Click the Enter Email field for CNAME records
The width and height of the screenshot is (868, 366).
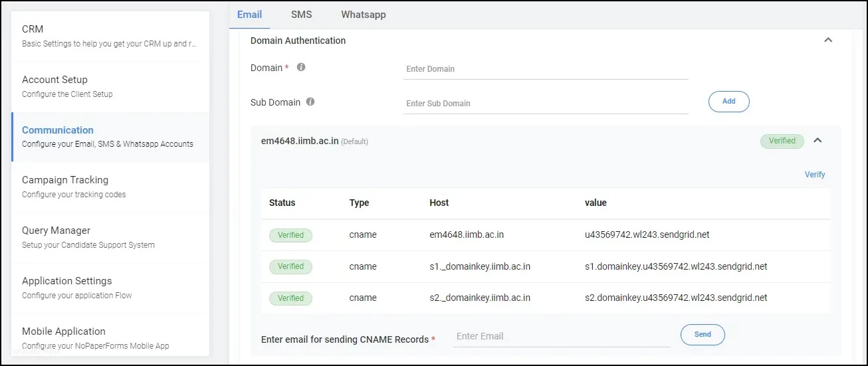click(562, 336)
